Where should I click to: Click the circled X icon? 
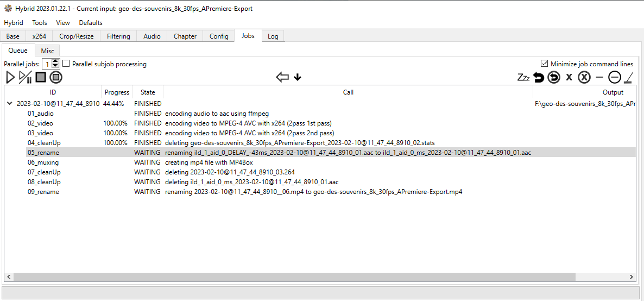(x=584, y=77)
